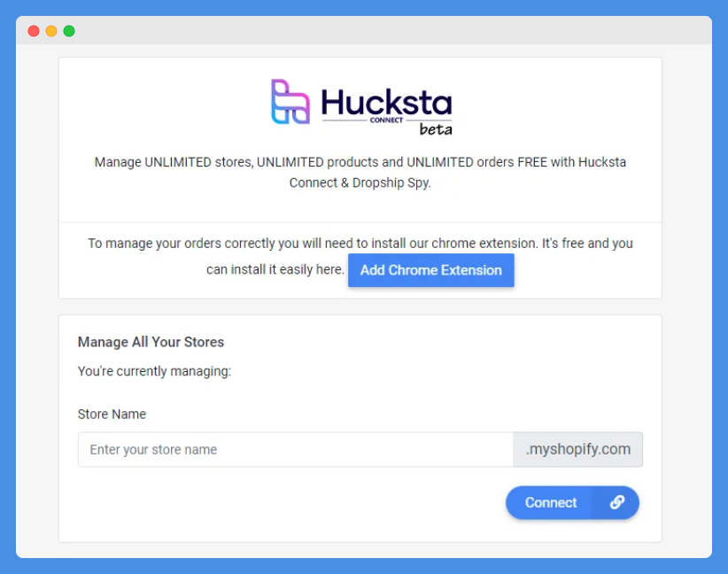Click the Hucksta Connect beta logo
This screenshot has width=728, height=574.
360,107
